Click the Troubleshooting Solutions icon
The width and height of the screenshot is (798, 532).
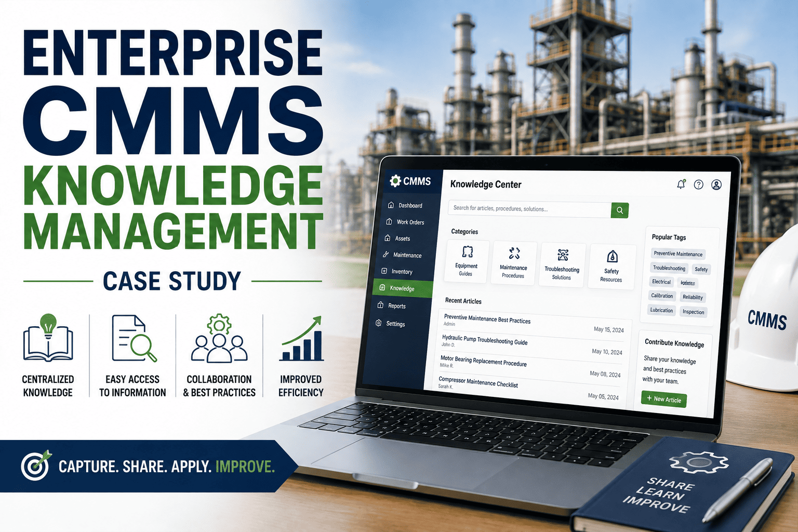pos(563,255)
